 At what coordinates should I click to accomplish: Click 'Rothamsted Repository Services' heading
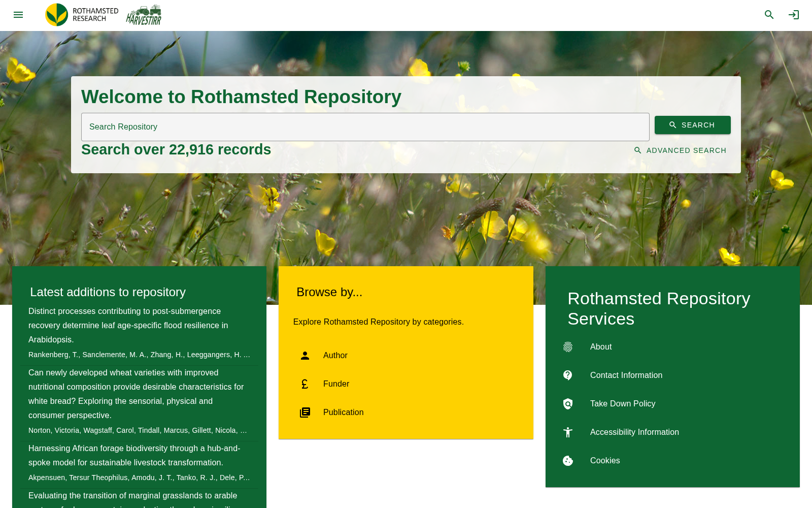tap(659, 309)
